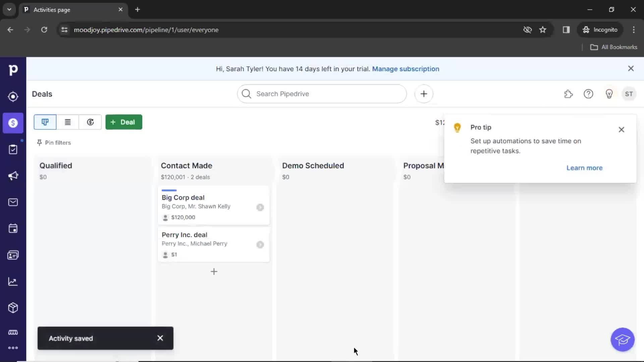Switch to forecast view
The width and height of the screenshot is (644, 362).
90,122
